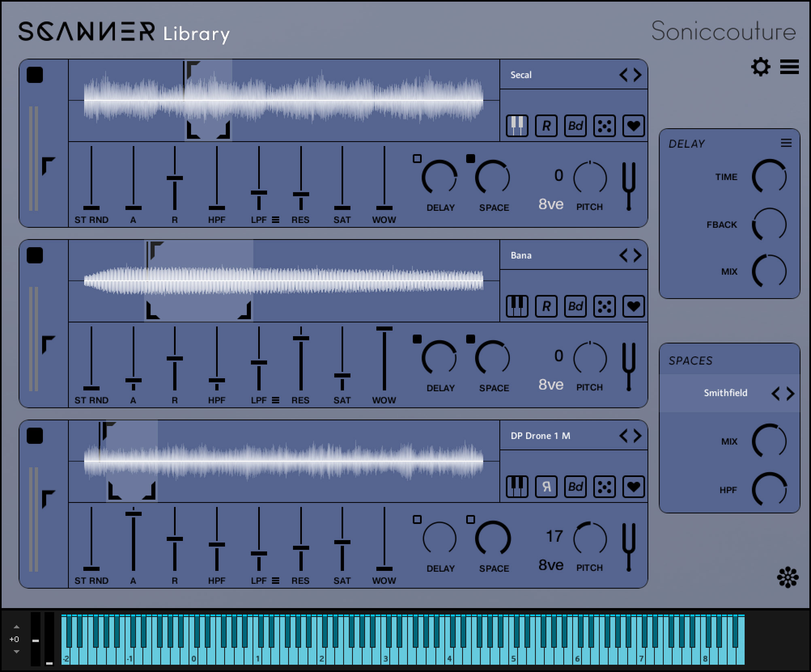Image resolution: width=811 pixels, height=672 pixels.
Task: Toggle reversed R button on DP Drone layer
Action: click(x=546, y=487)
